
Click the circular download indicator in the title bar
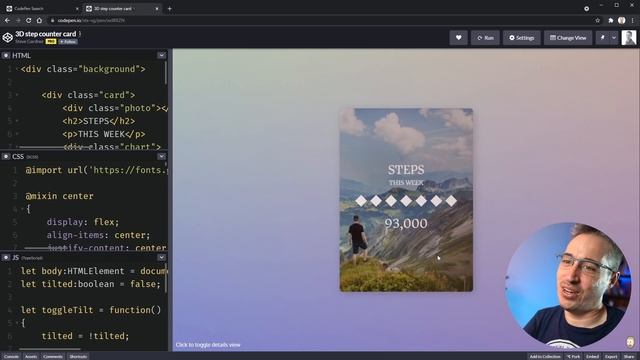pyautogui.click(x=587, y=8)
